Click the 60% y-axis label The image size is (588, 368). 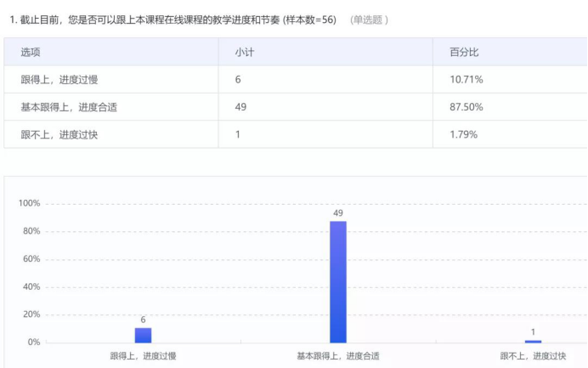[31, 259]
